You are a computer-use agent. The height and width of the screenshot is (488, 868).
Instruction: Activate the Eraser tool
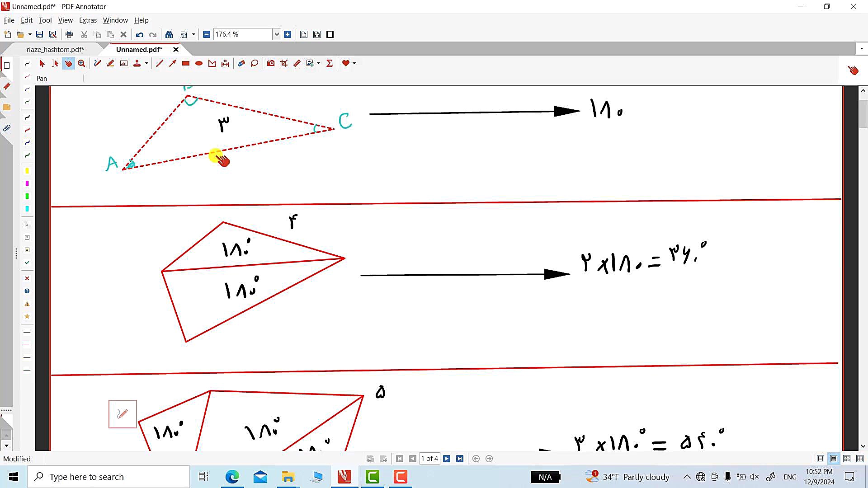[241, 63]
